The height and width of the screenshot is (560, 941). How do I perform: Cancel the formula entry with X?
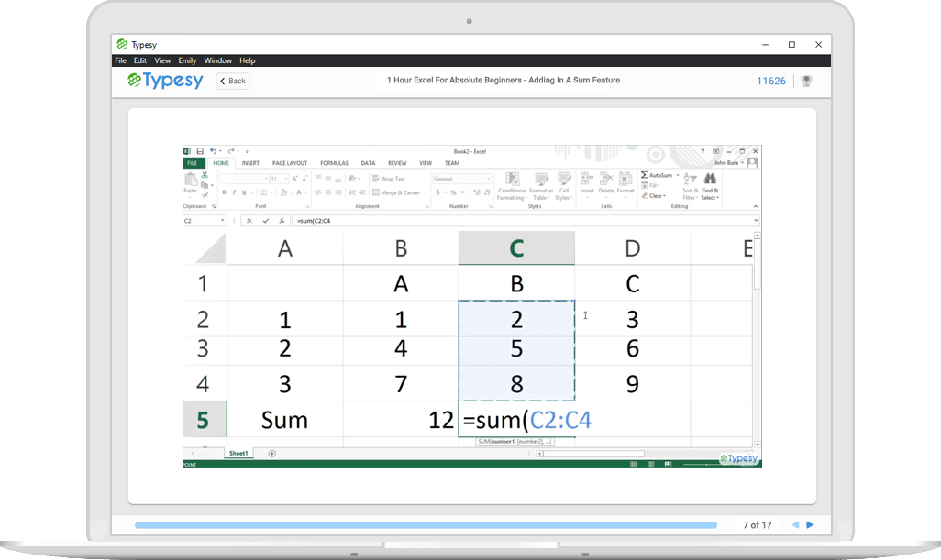(x=249, y=221)
